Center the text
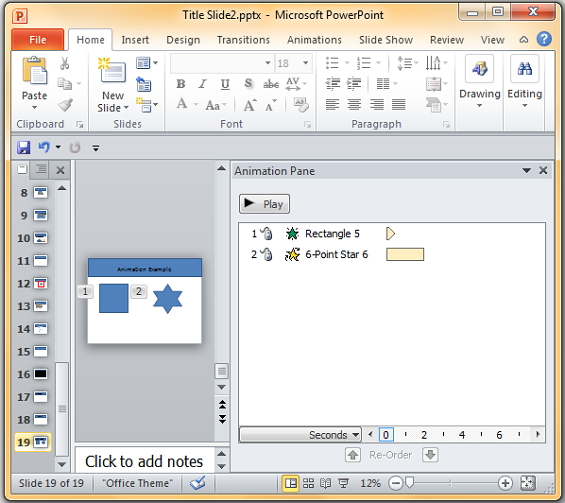Viewport: 565px width, 503px height. [x=354, y=104]
